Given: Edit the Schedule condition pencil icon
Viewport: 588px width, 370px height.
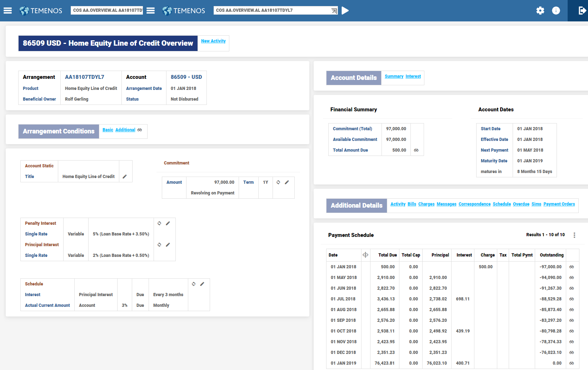Looking at the screenshot, I should pyautogui.click(x=202, y=284).
